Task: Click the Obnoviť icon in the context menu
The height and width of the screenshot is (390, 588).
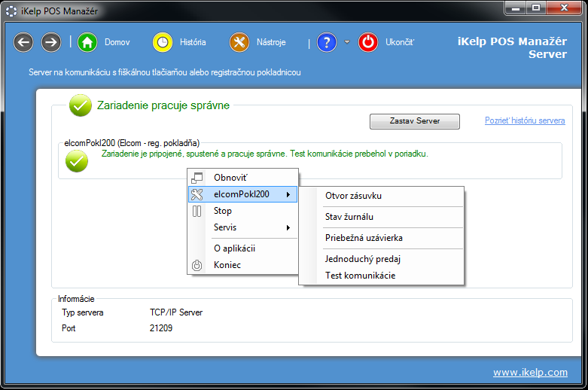Action: (197, 178)
